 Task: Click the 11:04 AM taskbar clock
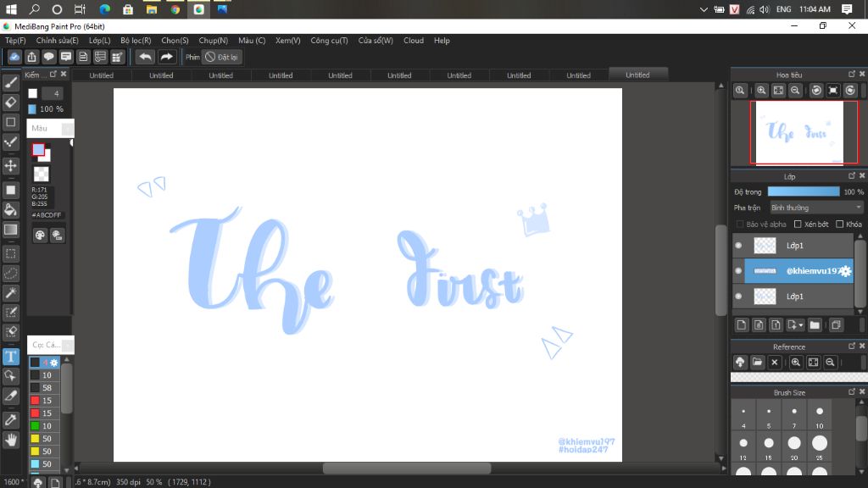tap(815, 9)
